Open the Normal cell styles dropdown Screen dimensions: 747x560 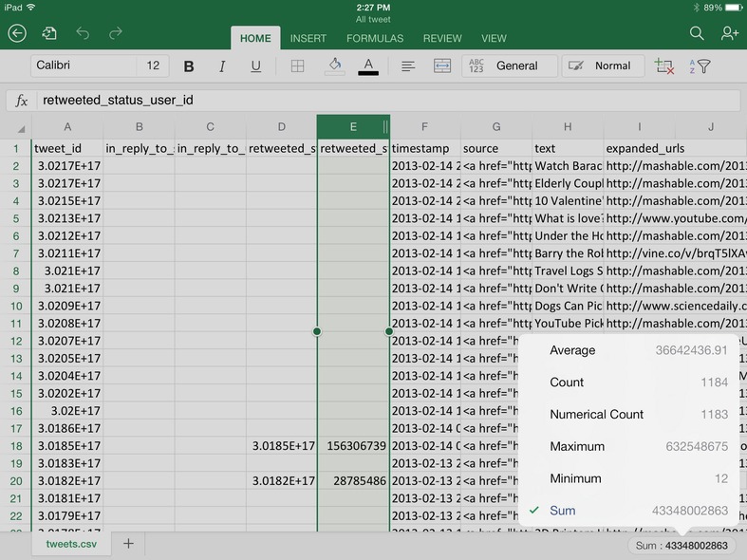tap(602, 66)
